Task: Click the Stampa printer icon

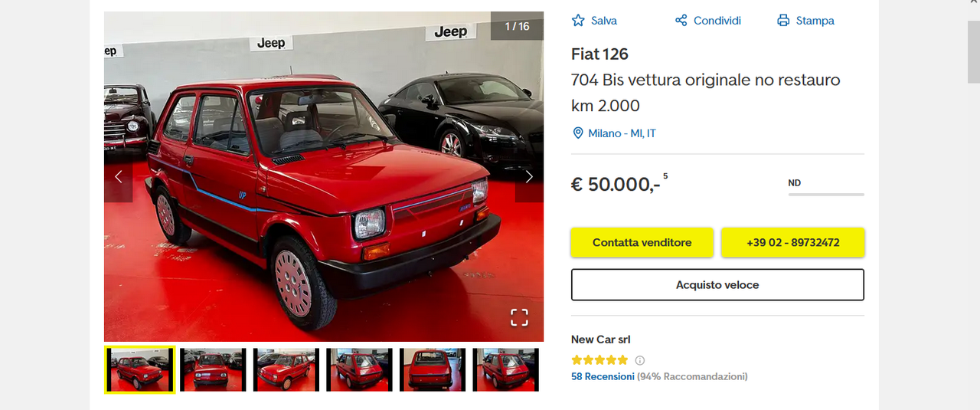Action: [x=783, y=21]
